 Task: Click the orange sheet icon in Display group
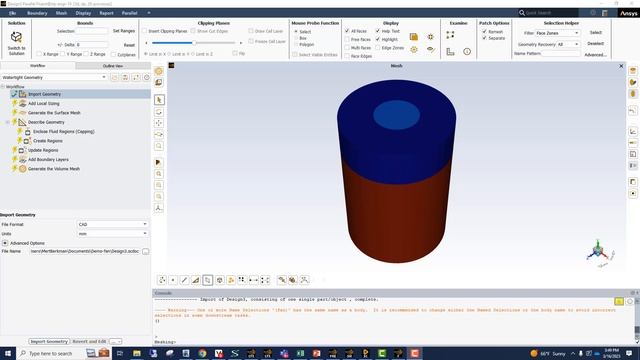413,37
